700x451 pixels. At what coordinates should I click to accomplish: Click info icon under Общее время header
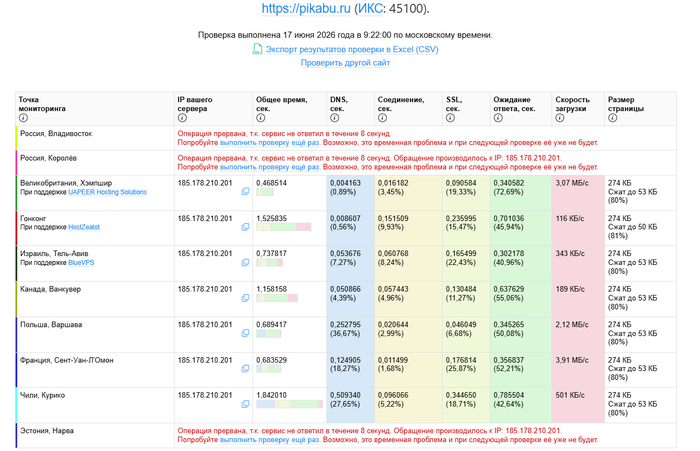tap(261, 118)
